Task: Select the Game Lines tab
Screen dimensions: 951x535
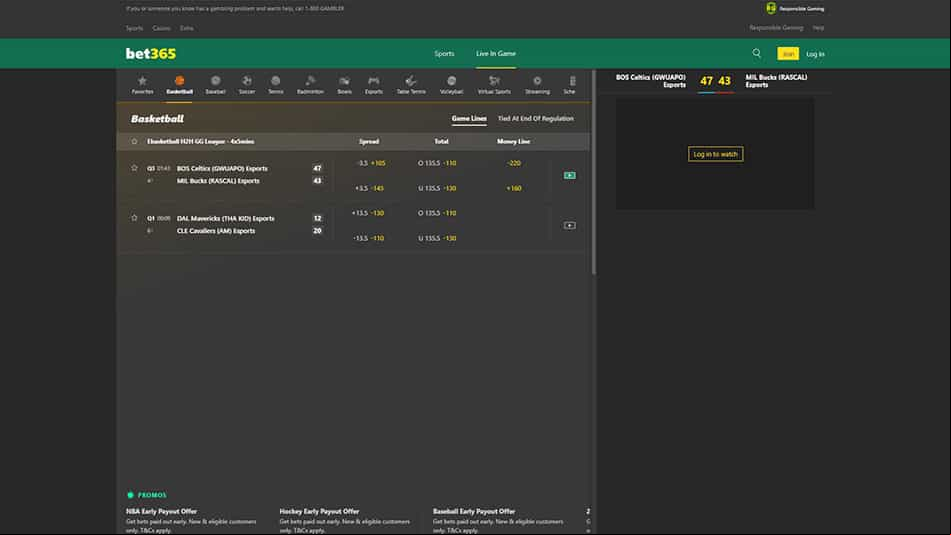Action: [469, 118]
